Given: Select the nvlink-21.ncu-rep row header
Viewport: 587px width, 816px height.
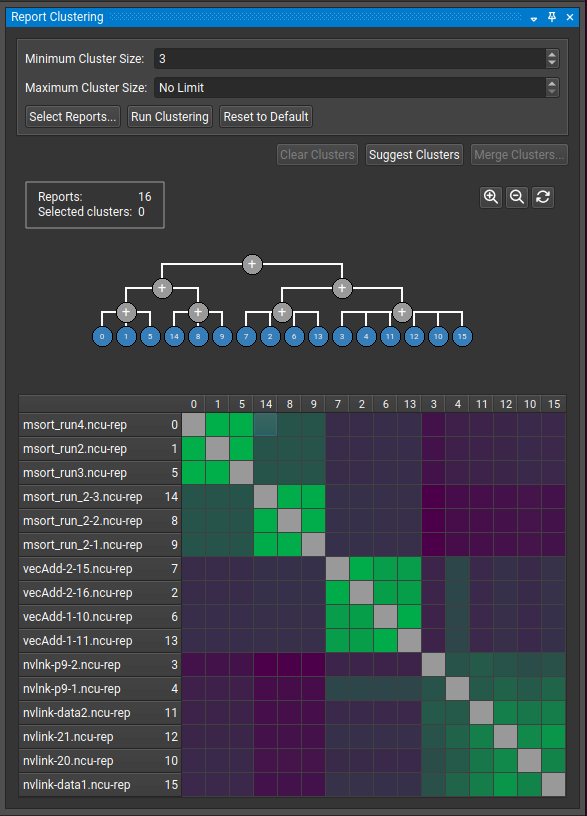Looking at the screenshot, I should 100,736.
